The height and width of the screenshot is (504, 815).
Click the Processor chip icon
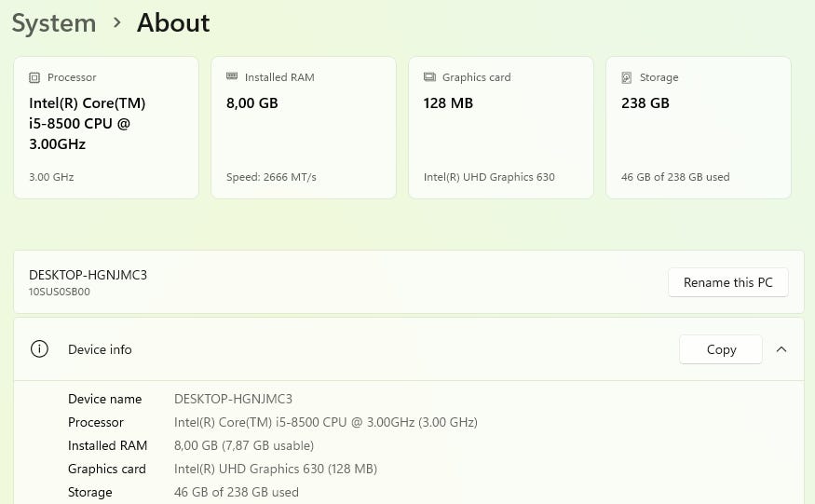point(34,77)
